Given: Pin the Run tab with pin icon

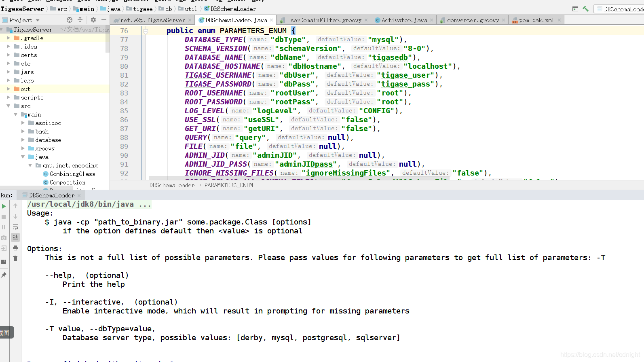Looking at the screenshot, I should point(4,275).
